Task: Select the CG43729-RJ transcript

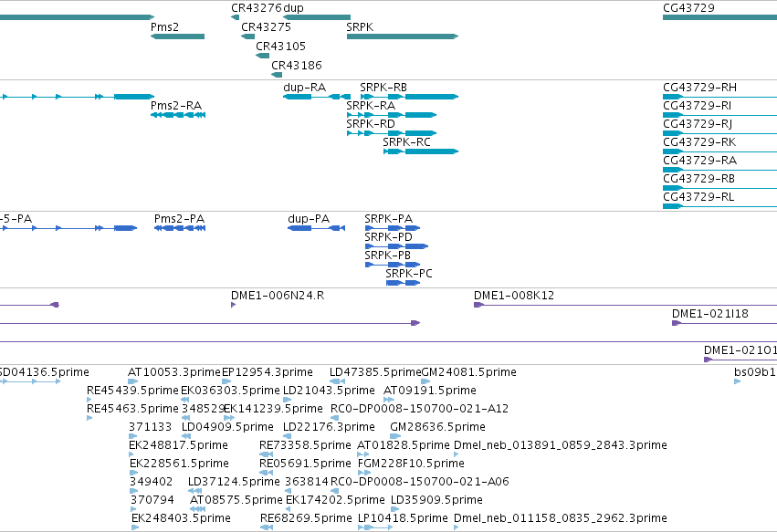Action: (720, 133)
